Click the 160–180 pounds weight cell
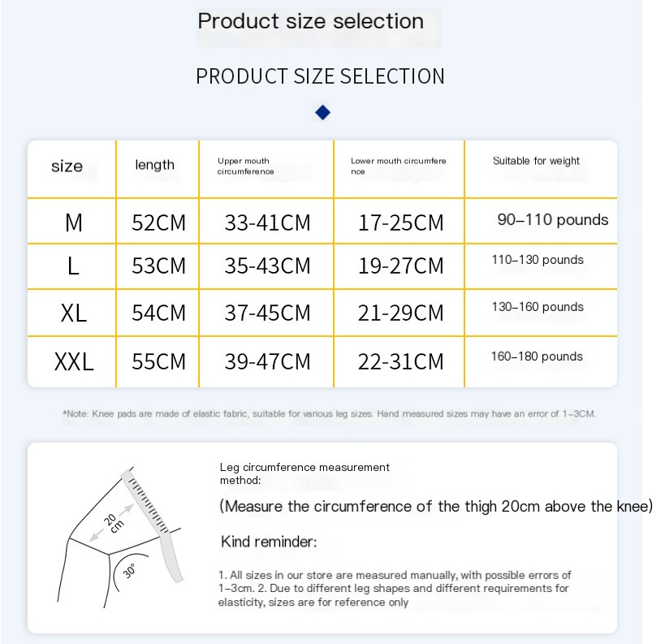 [537, 357]
